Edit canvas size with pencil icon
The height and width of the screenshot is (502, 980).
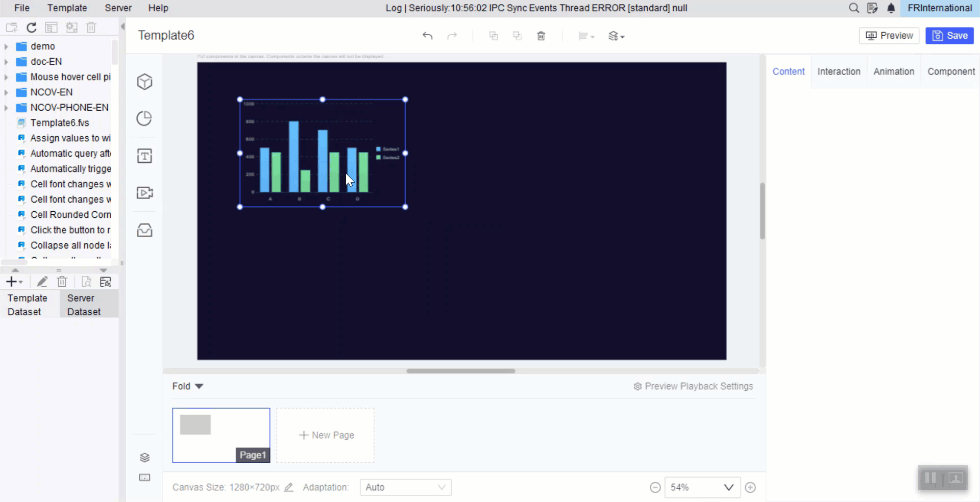pos(288,487)
